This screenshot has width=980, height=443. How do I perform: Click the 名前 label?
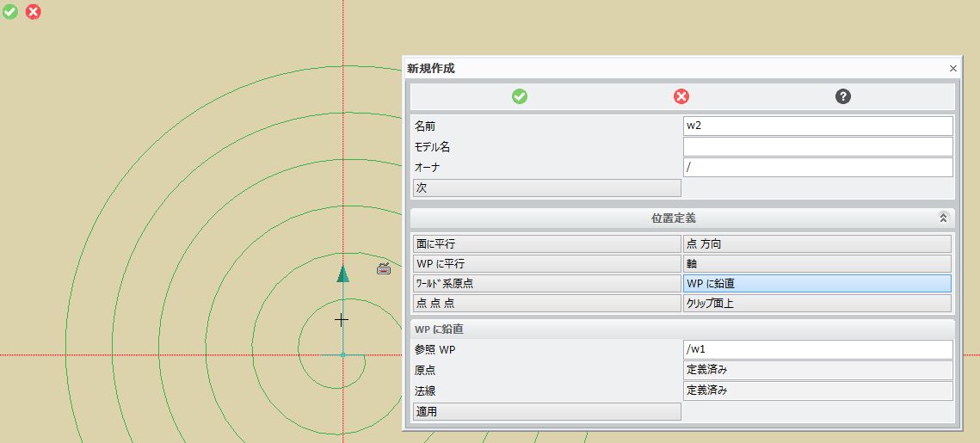425,126
